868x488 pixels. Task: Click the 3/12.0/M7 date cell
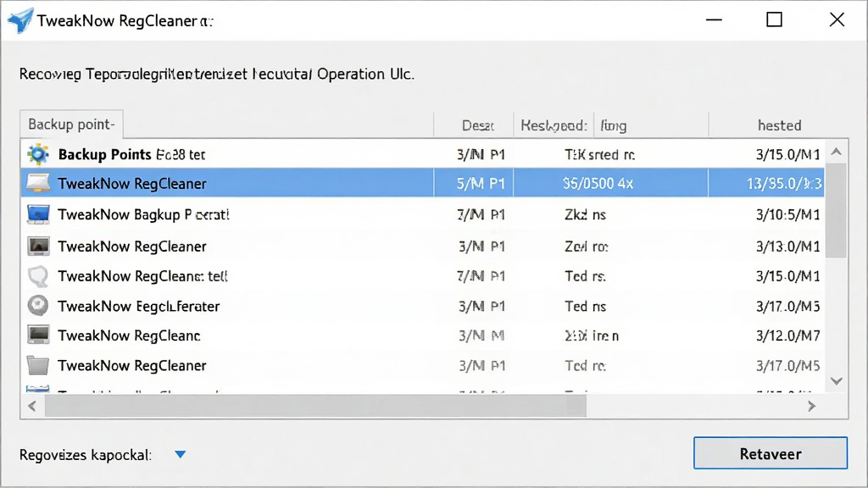click(x=787, y=335)
